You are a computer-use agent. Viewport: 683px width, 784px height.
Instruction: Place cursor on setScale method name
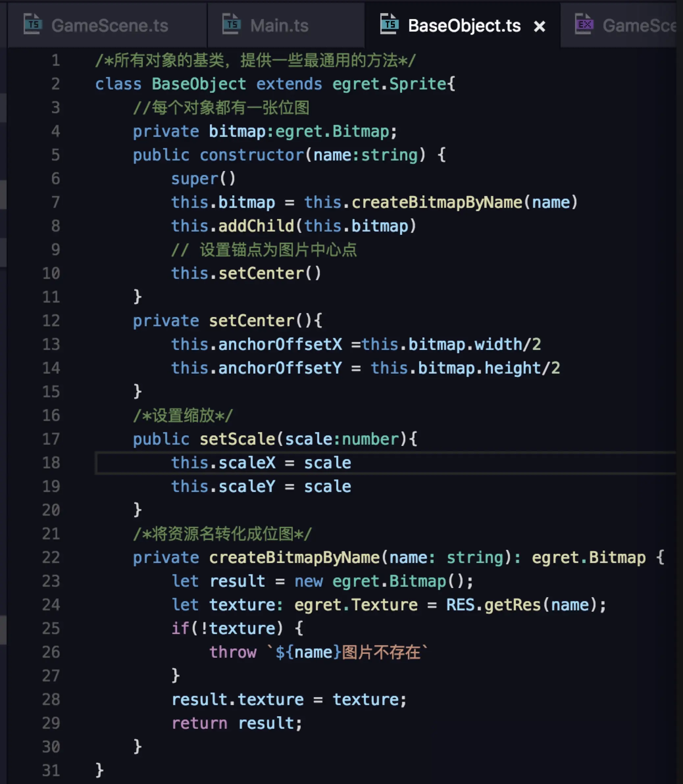[x=237, y=439]
